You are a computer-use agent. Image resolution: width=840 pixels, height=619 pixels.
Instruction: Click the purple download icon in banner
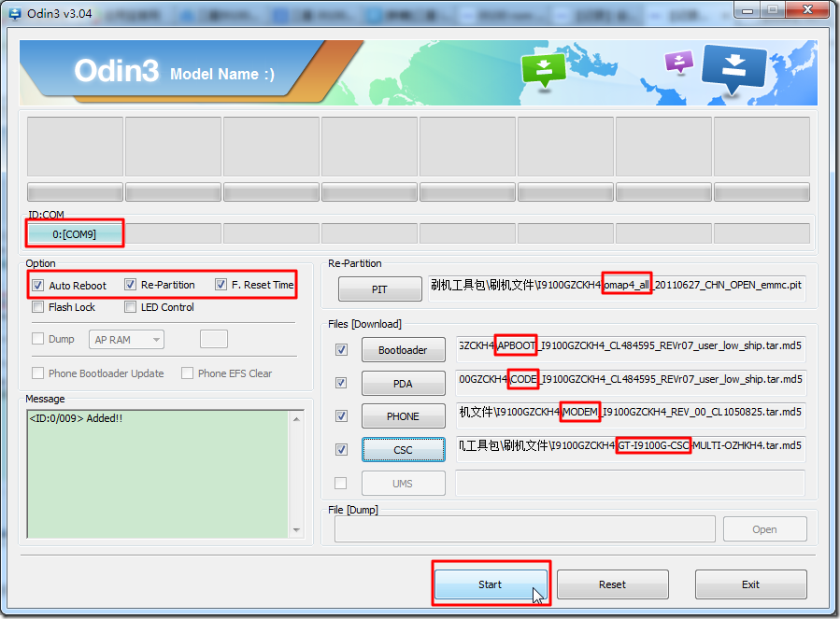coord(678,62)
